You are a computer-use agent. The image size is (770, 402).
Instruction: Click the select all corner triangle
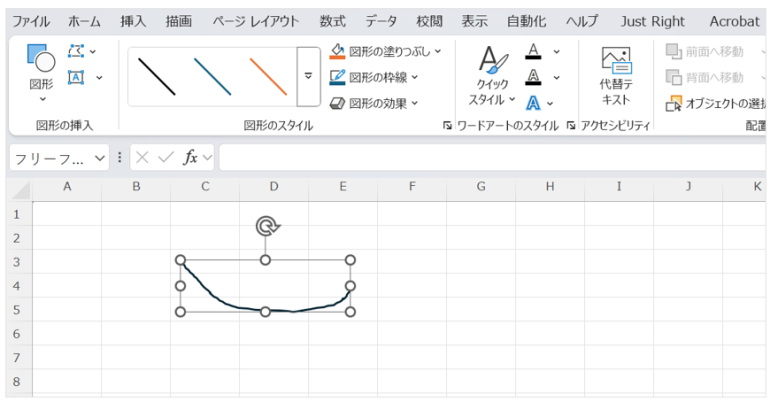21,189
